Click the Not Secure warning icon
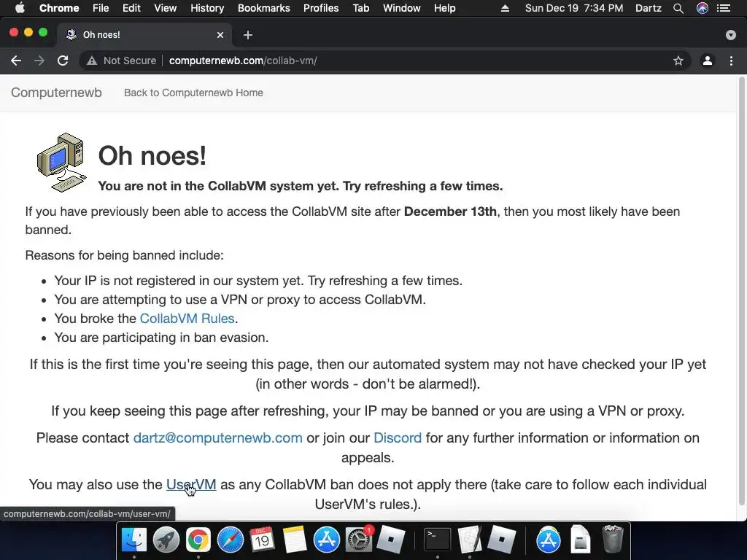 (x=92, y=61)
